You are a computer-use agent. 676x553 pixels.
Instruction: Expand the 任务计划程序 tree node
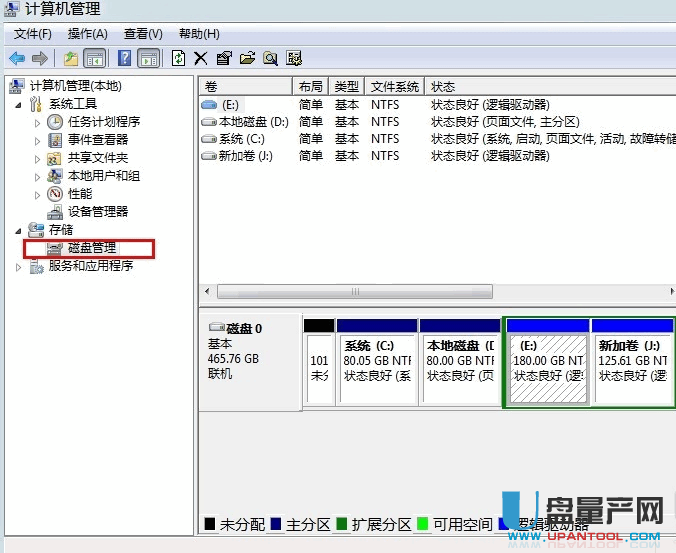coord(37,122)
